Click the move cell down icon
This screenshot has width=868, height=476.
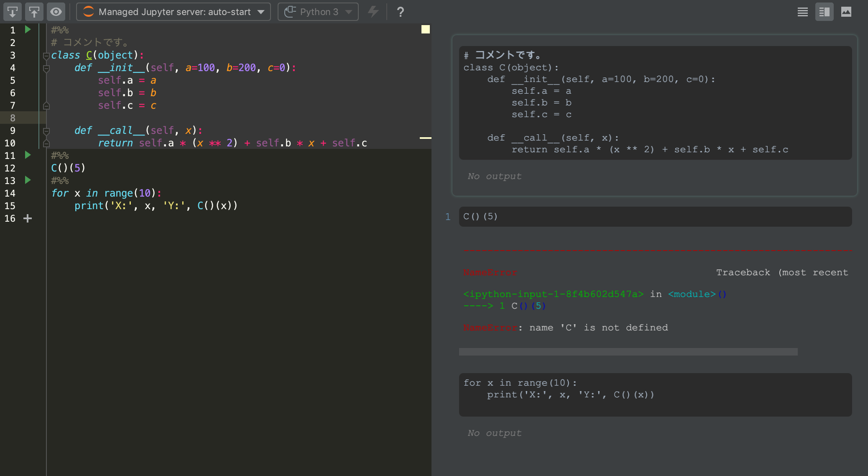click(x=13, y=12)
